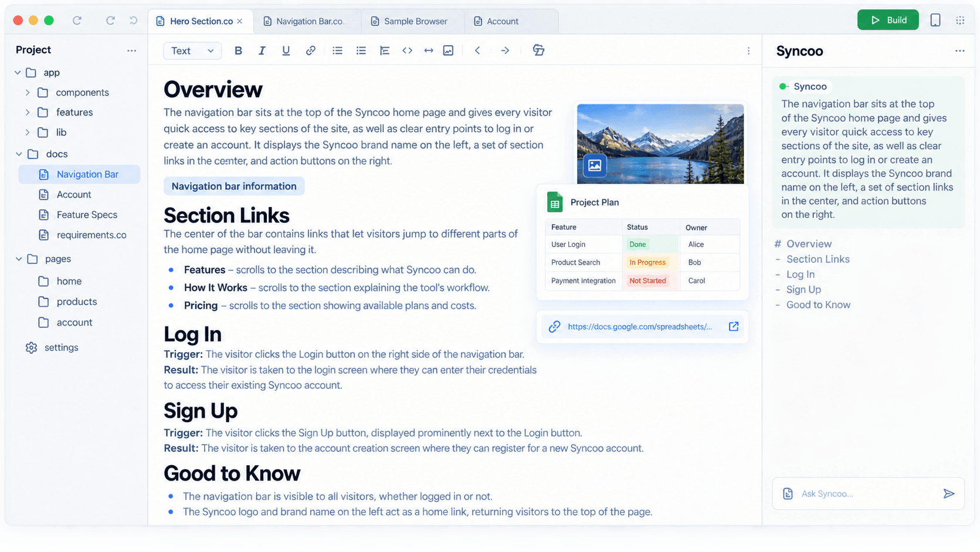Collapse the app folder
The image size is (980, 552).
[x=18, y=73]
